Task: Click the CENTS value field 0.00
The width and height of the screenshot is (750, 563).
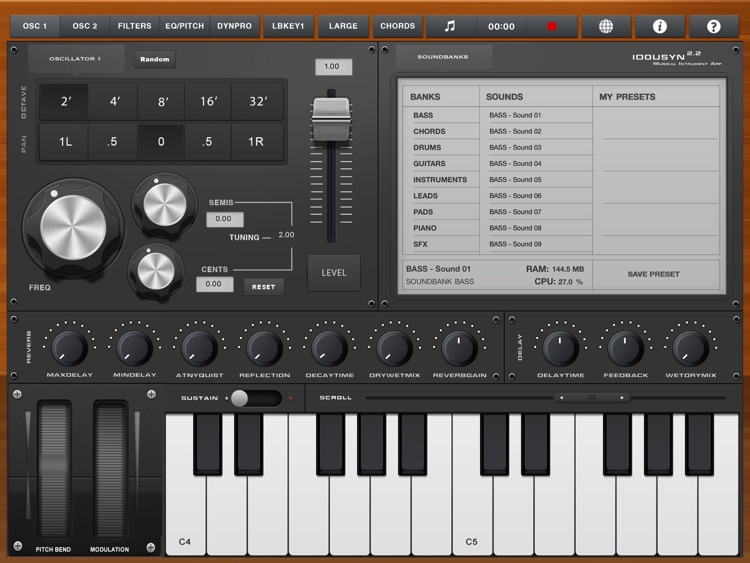Action: (214, 284)
